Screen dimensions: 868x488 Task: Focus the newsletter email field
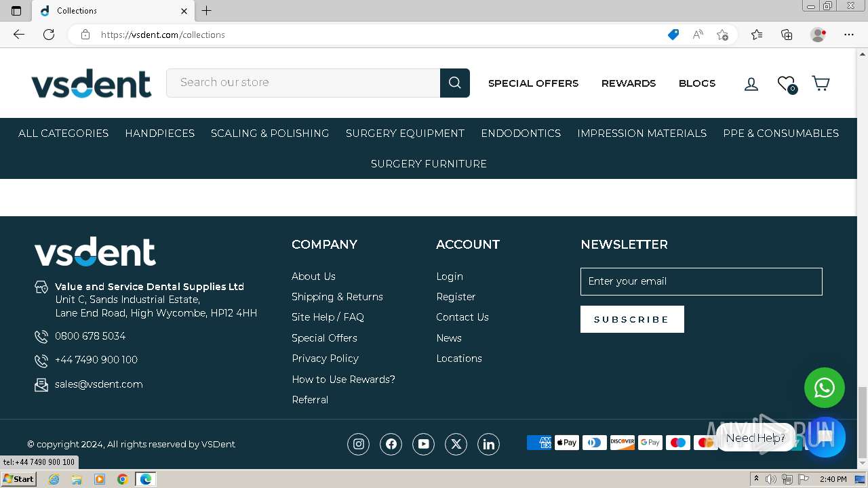click(x=701, y=281)
